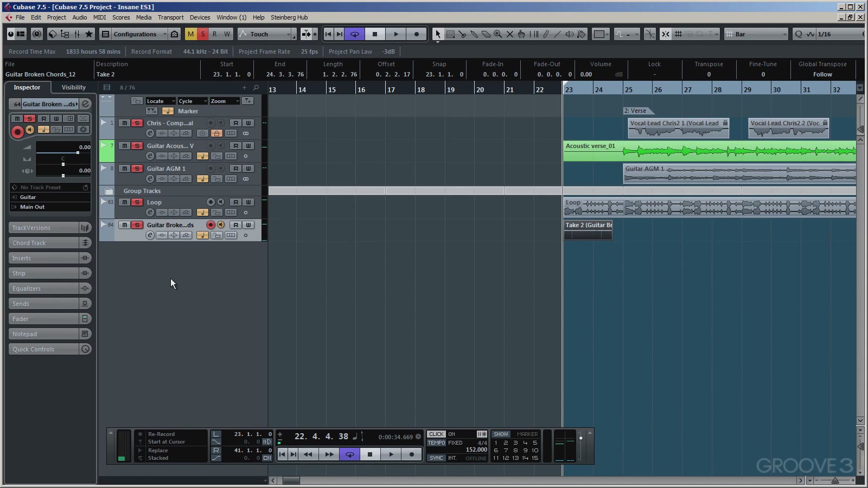Click the track search magnifier icon

256,87
